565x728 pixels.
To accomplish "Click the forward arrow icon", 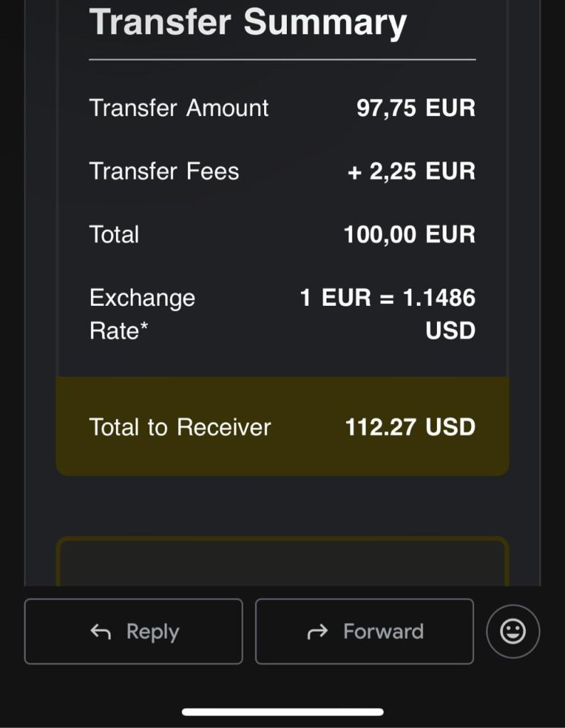I will [x=317, y=631].
